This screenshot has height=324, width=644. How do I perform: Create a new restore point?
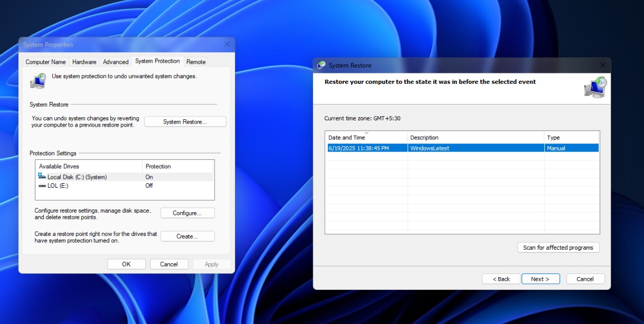(187, 236)
